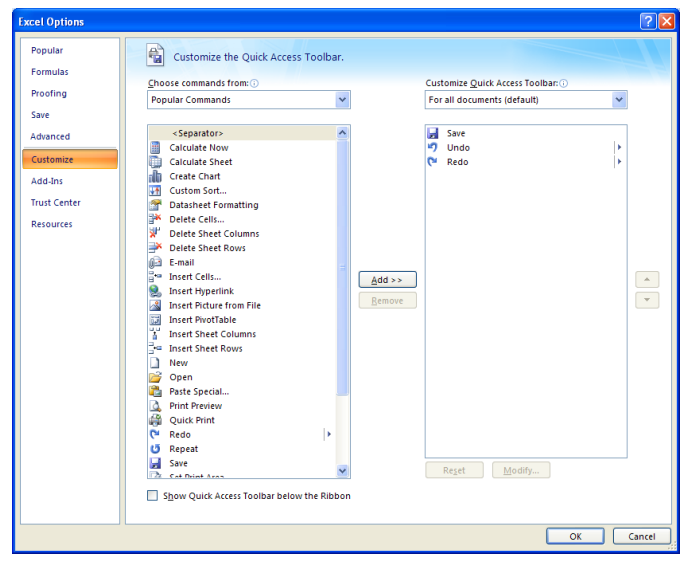Image resolution: width=690 pixels, height=564 pixels.
Task: Click commands list scrollbar down arrow
Action: [342, 471]
